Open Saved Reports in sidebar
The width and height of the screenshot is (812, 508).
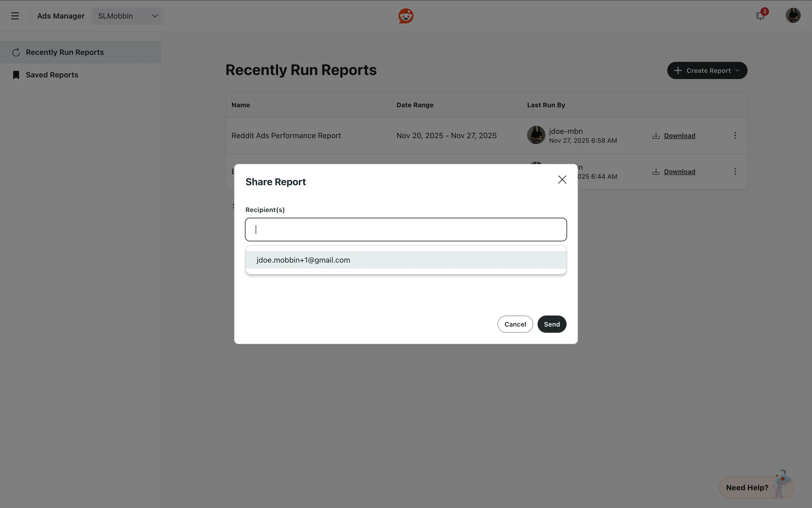(52, 75)
